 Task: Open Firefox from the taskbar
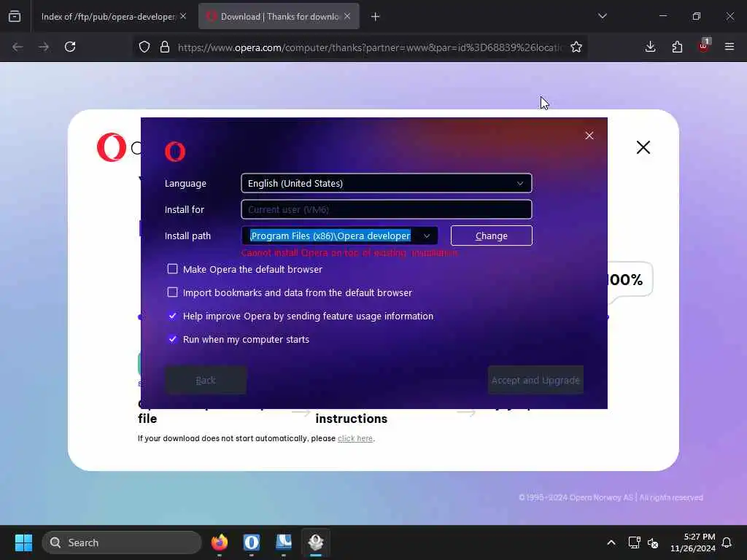tap(220, 542)
